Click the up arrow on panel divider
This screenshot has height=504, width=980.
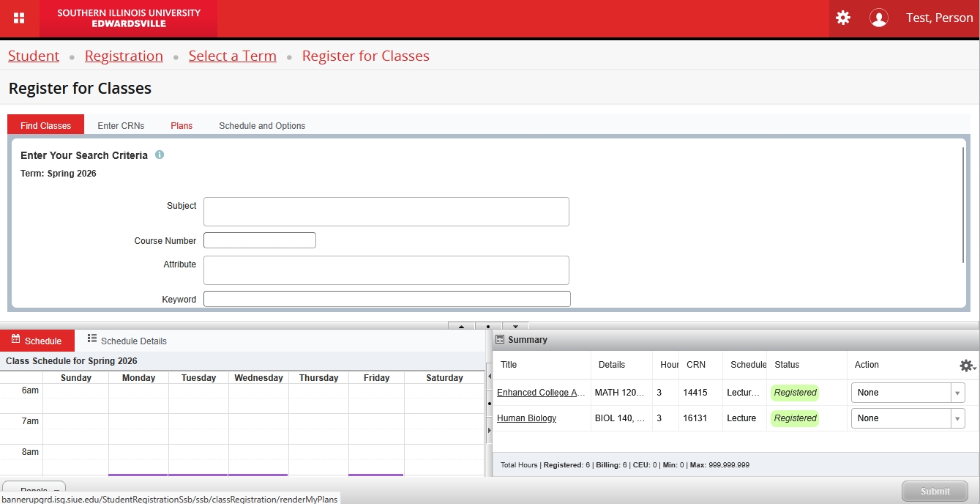461,327
